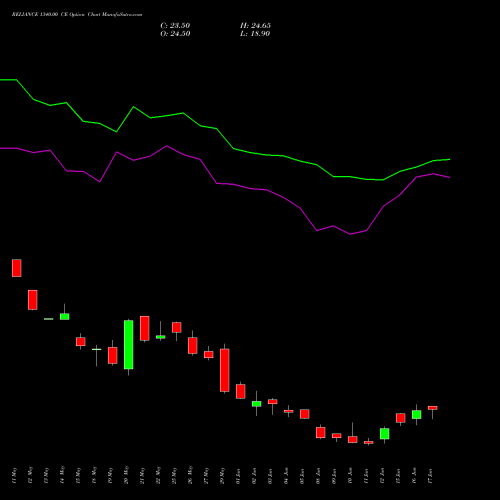Click the red candle for 21 May

(145, 328)
